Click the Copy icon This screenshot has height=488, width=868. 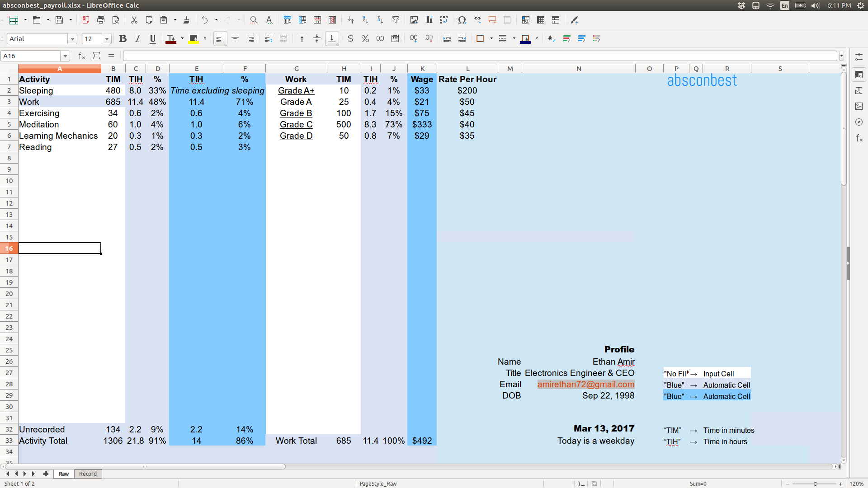(149, 20)
